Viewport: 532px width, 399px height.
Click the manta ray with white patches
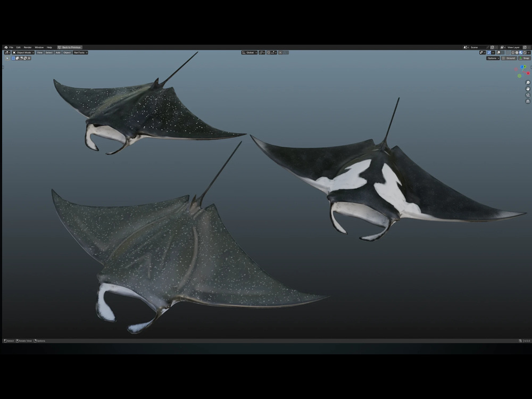pos(384,183)
